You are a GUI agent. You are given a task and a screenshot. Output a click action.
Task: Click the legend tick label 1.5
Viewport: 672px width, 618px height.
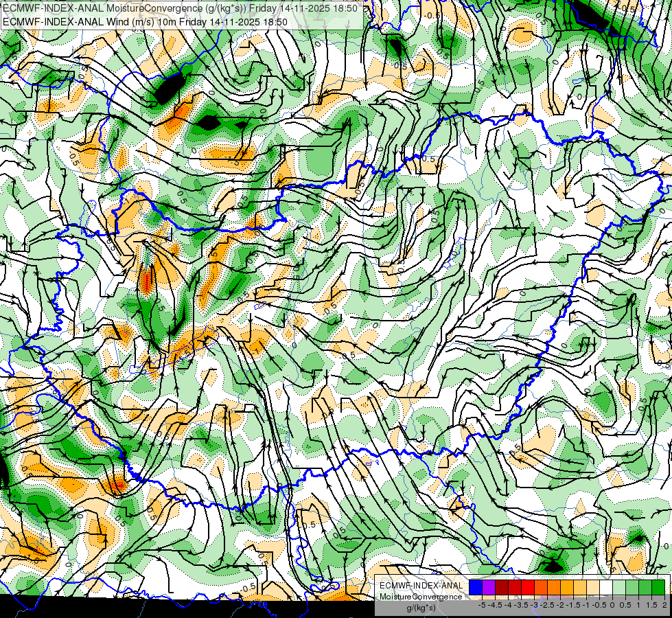(x=651, y=605)
